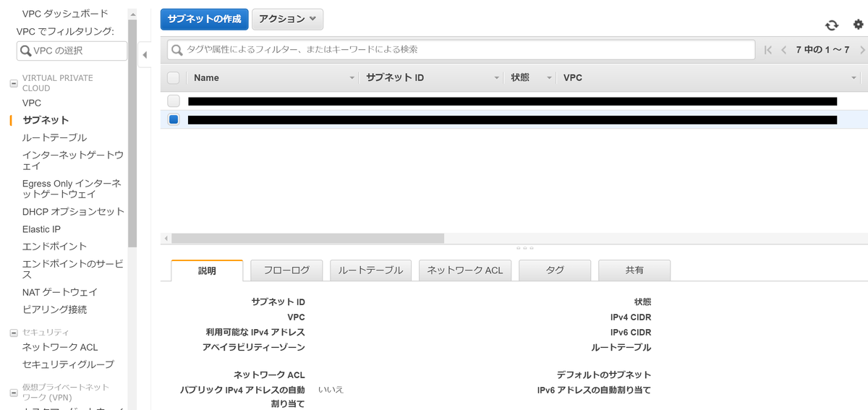Image resolution: width=868 pixels, height=410 pixels.
Task: Switch to the 説明 tab
Action: (207, 270)
